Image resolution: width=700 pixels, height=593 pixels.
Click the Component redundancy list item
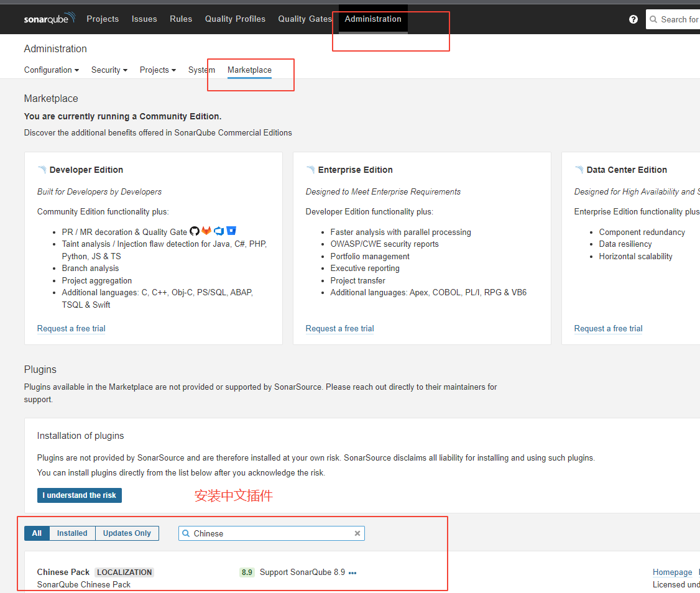pyautogui.click(x=642, y=232)
